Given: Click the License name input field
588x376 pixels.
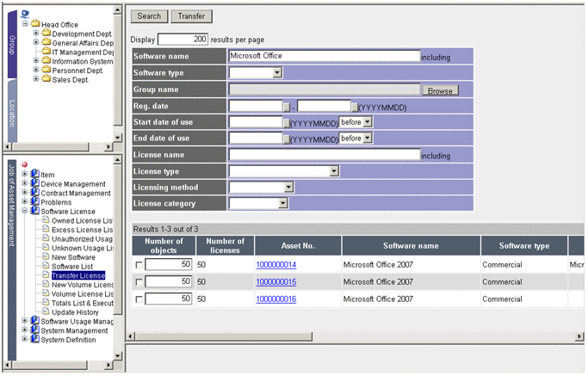Looking at the screenshot, I should (x=325, y=155).
